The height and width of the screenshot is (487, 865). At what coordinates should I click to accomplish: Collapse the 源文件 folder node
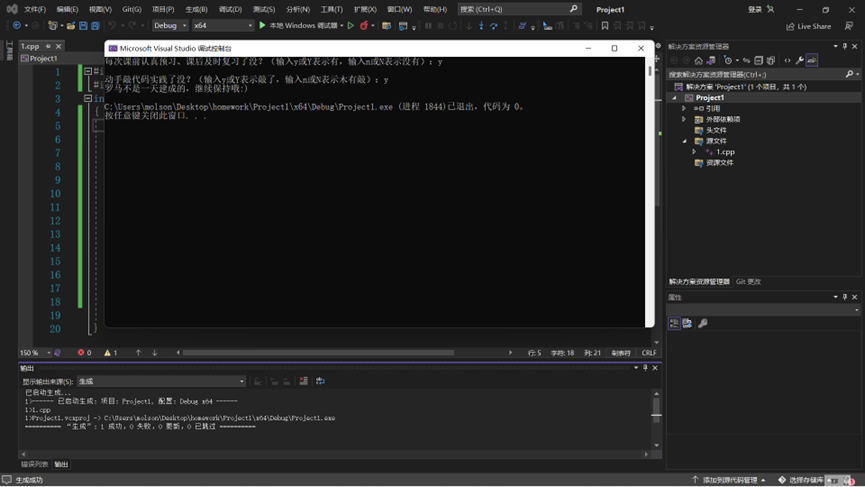click(x=684, y=141)
